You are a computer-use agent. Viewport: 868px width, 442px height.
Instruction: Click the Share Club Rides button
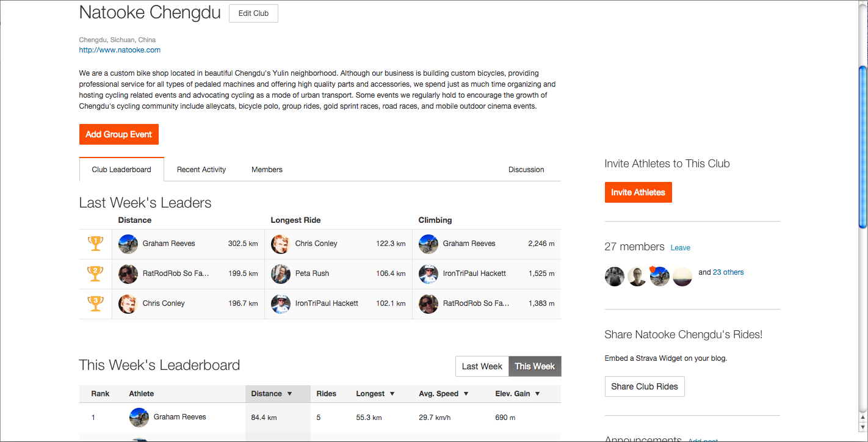pos(645,386)
